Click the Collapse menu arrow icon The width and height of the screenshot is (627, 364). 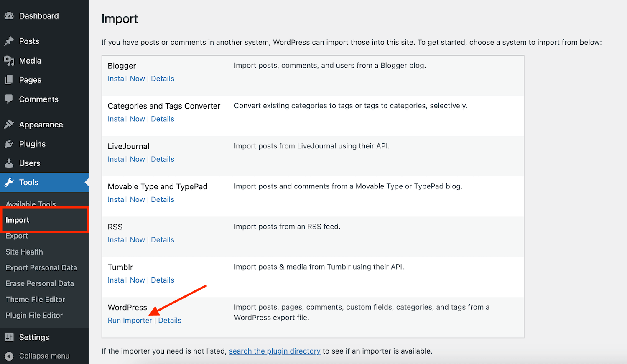pyautogui.click(x=9, y=356)
